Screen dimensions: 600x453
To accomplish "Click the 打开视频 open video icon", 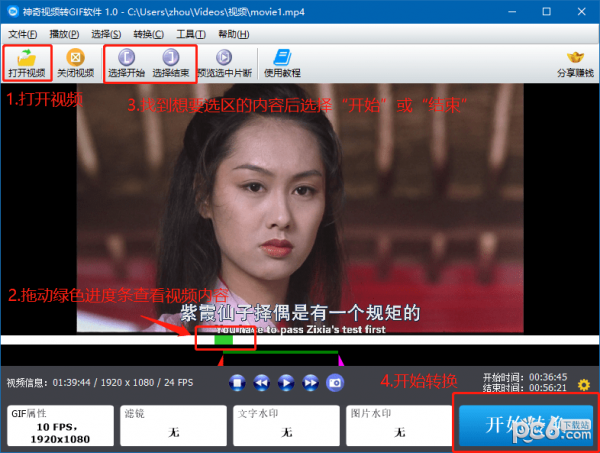I will 27,63.
